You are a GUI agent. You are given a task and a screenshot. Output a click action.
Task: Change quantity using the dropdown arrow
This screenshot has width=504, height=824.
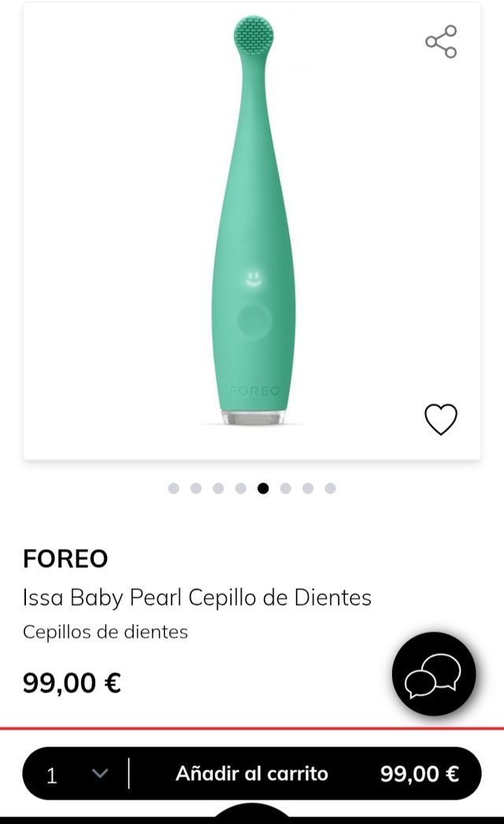point(100,774)
